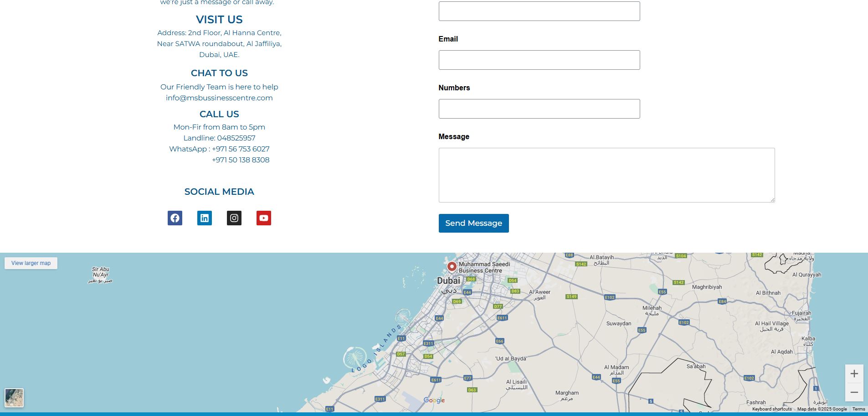The width and height of the screenshot is (868, 416).
Task: Focus the Email input field
Action: tap(539, 60)
